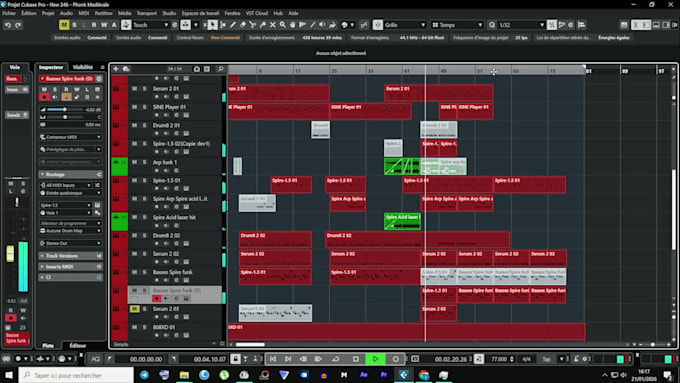Toggle global Read automation R button
This screenshot has width=680, height=383.
click(94, 25)
